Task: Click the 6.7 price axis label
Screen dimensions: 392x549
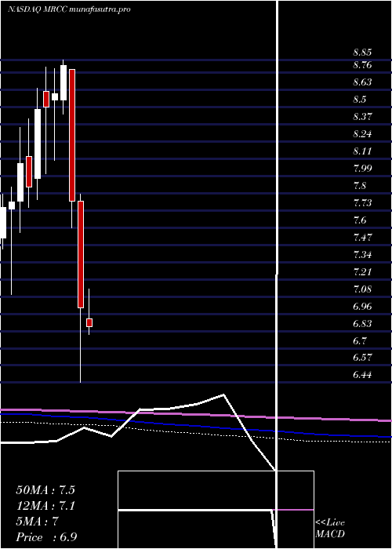Action: point(359,341)
